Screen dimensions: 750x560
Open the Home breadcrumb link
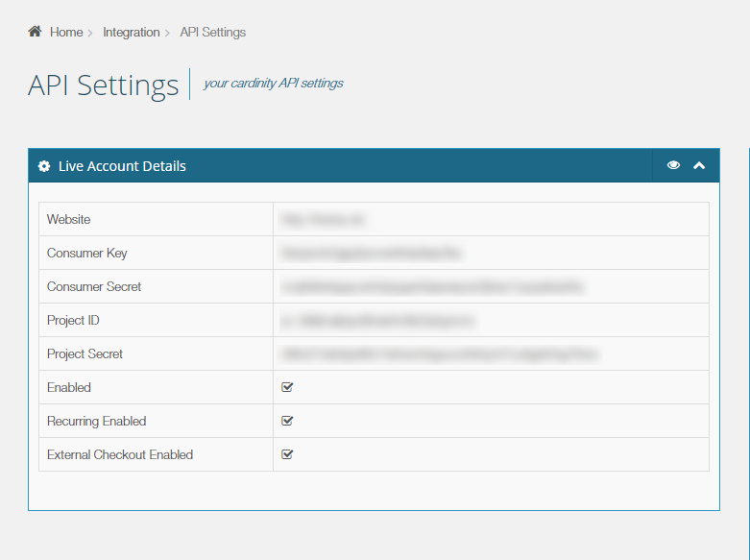[x=66, y=33]
